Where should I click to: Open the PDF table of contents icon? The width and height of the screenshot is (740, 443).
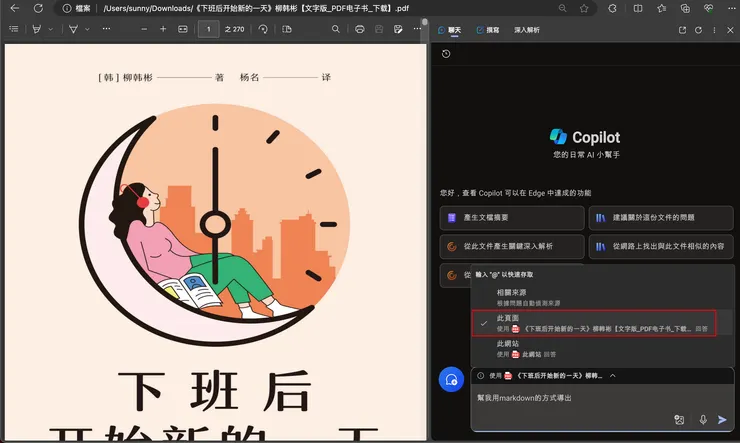point(14,29)
